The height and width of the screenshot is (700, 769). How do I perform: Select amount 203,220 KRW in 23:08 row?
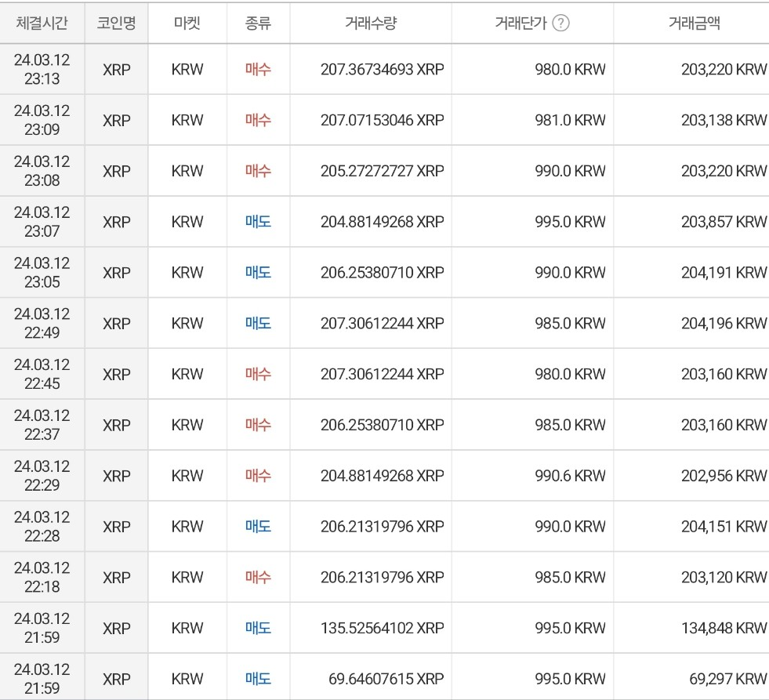(724, 171)
